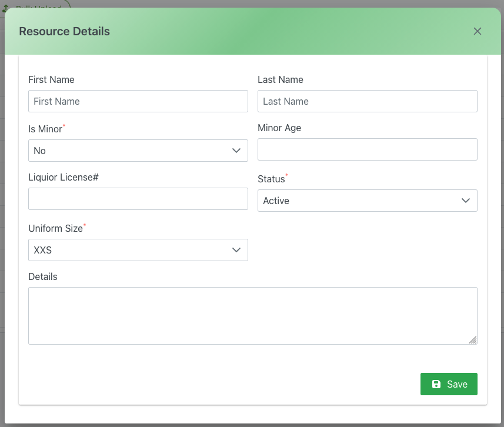Viewport: 504px width, 427px height.
Task: Click the Save button
Action: 449,383
